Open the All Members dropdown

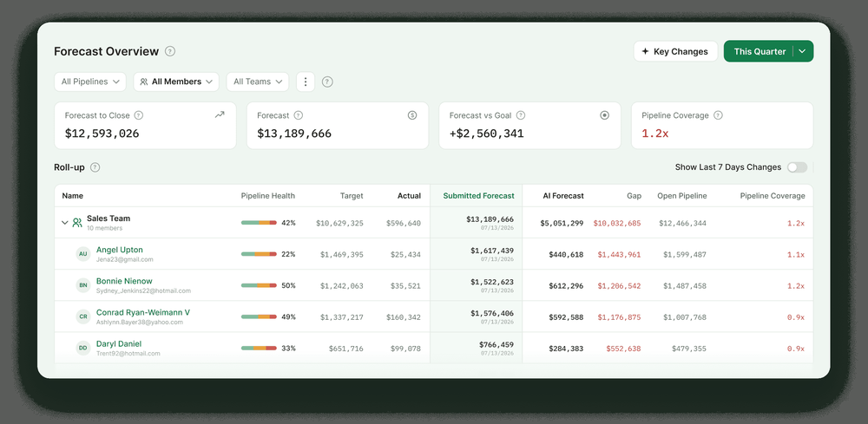[176, 82]
